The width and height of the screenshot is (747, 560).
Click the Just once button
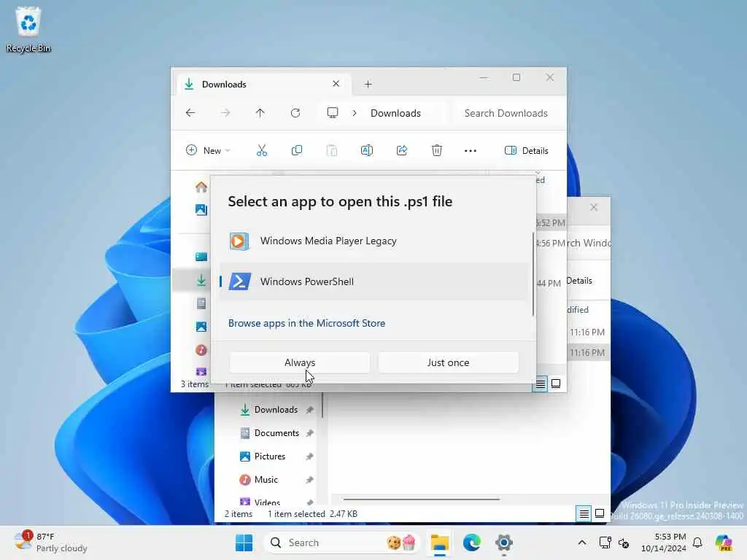tap(448, 363)
